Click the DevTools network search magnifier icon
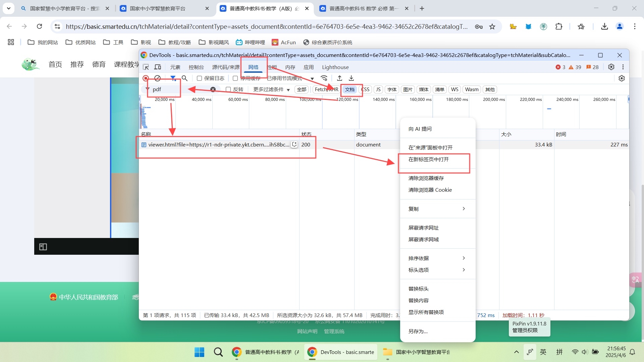This screenshot has width=644, height=362. (x=184, y=78)
